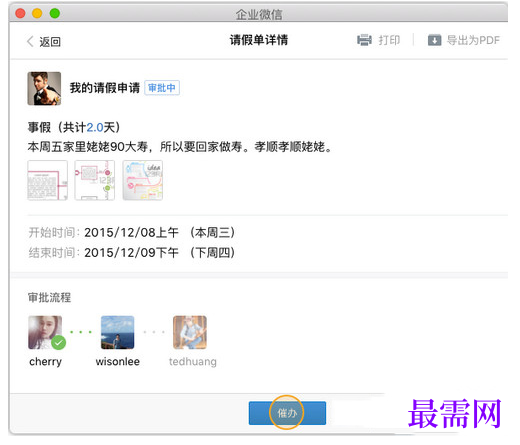
Task: Click the 请假单详情 page title
Action: coord(259,40)
